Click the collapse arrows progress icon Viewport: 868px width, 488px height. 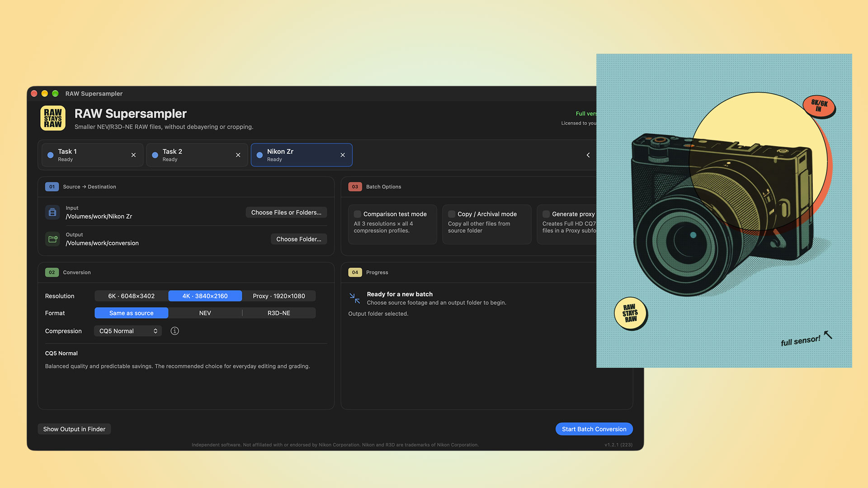coord(355,298)
